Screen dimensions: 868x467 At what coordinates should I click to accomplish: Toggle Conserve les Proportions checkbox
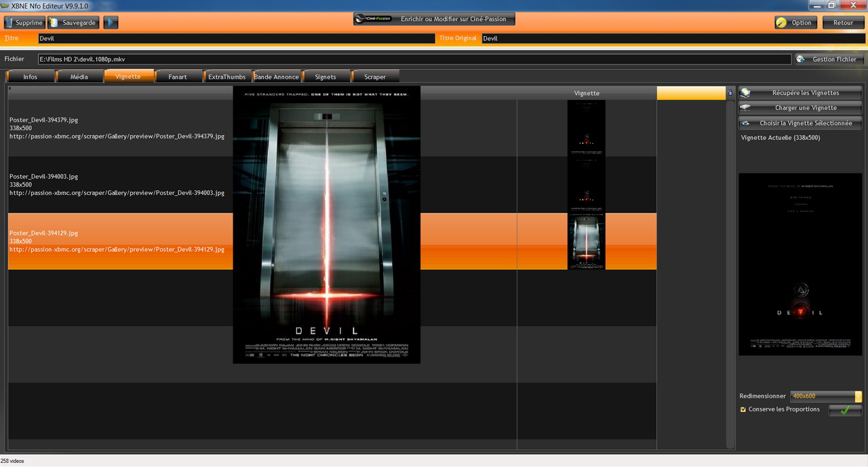[x=743, y=409]
